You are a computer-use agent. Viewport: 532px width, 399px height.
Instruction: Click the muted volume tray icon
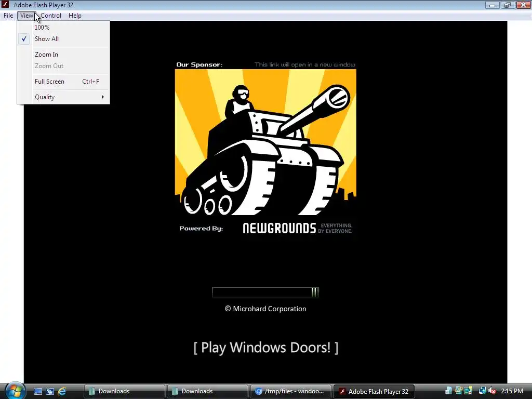click(x=492, y=391)
